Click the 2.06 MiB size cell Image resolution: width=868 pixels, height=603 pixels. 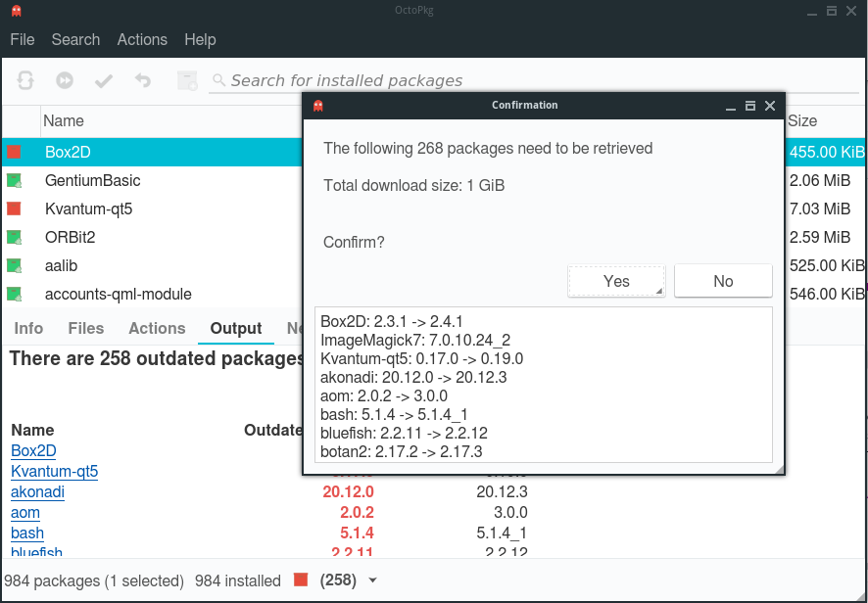tap(820, 180)
